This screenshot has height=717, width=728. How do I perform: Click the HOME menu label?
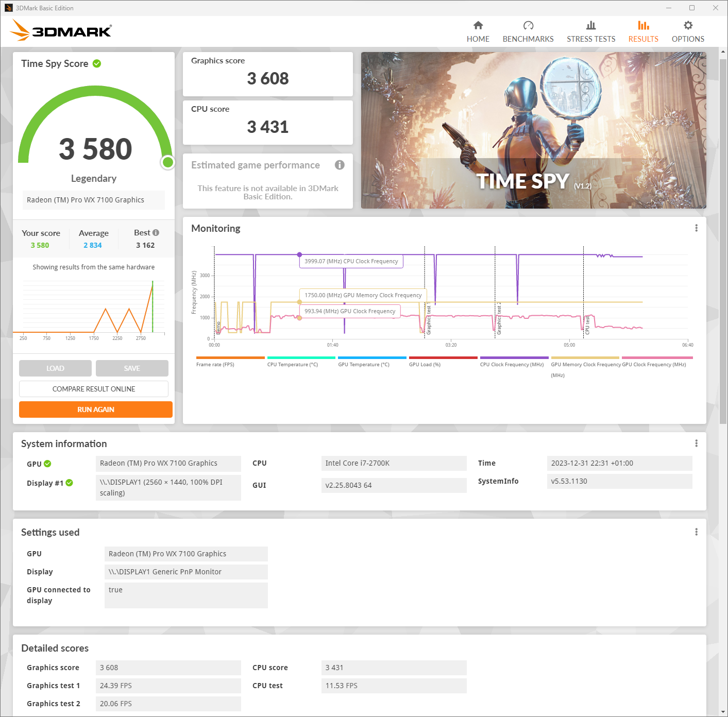478,39
